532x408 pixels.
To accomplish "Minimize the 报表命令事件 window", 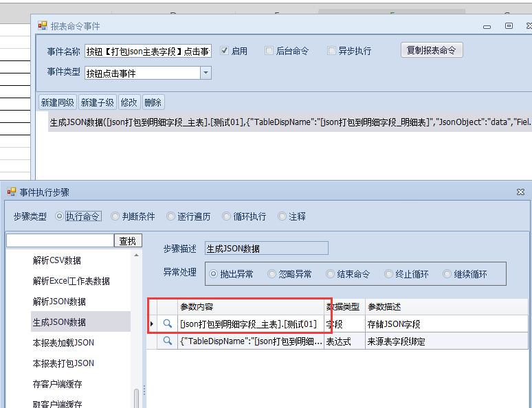I will 487,26.
